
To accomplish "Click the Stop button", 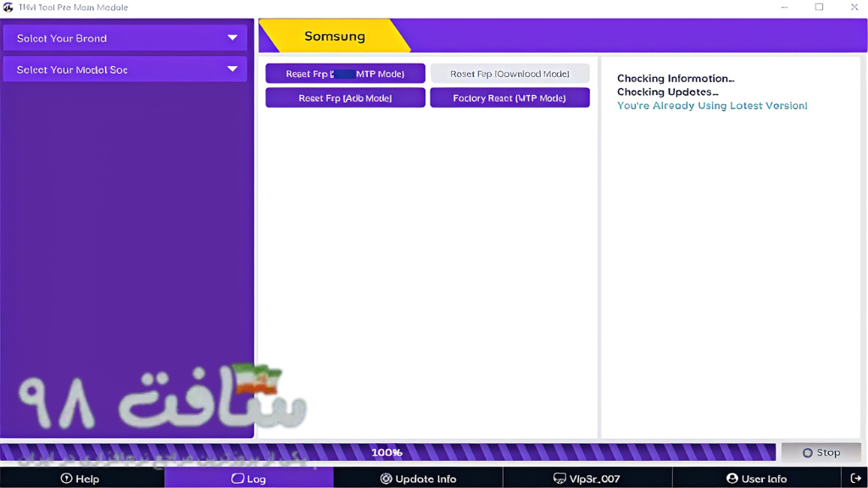I will pos(821,452).
